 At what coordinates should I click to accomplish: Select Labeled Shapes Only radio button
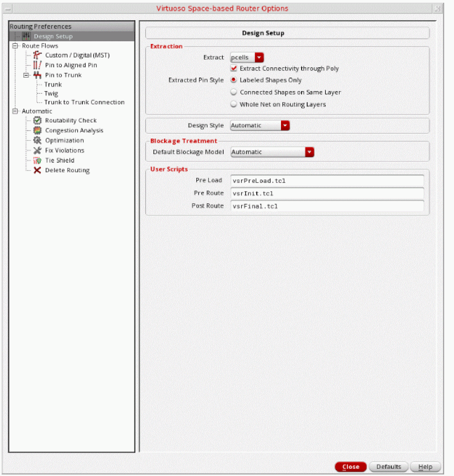click(233, 80)
